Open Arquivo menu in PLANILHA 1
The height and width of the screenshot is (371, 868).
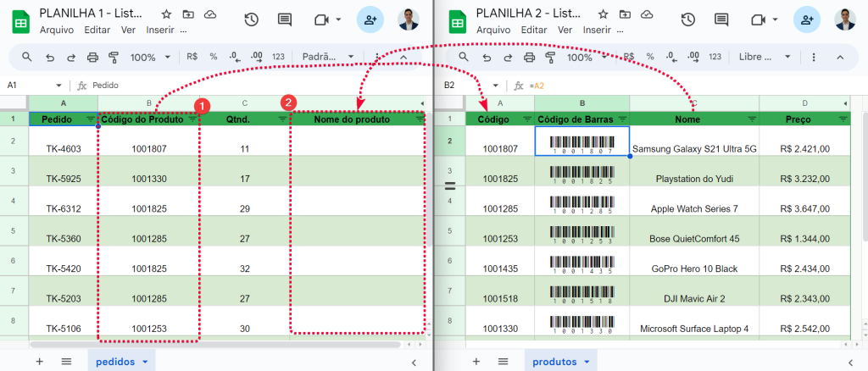pyautogui.click(x=57, y=30)
